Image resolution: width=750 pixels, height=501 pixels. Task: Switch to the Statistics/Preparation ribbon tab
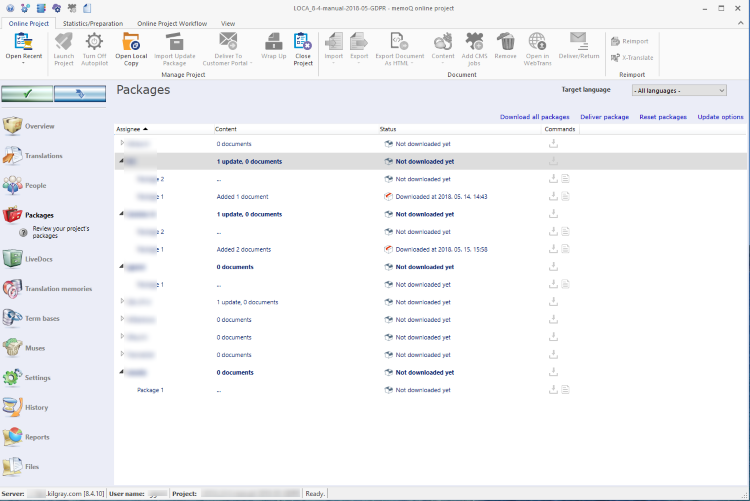[91, 22]
